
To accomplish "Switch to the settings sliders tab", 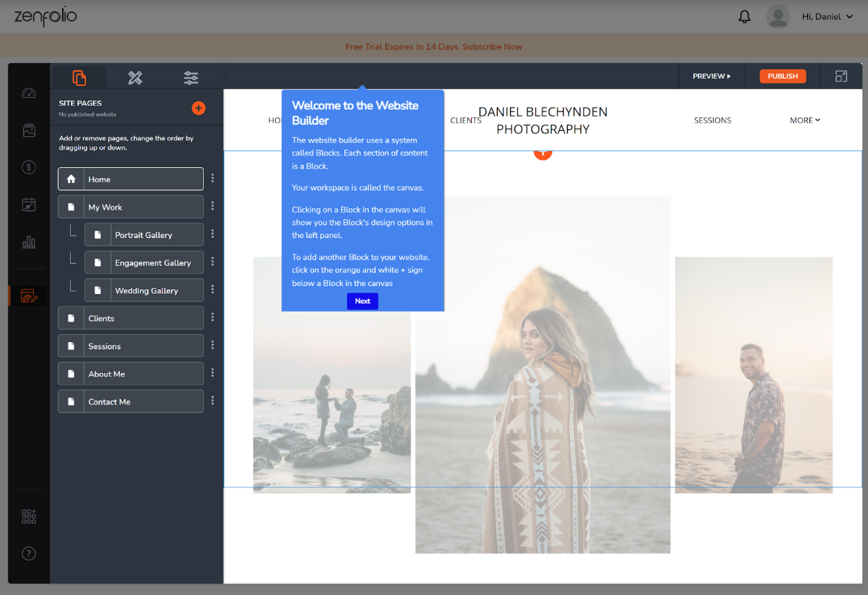I will [191, 77].
